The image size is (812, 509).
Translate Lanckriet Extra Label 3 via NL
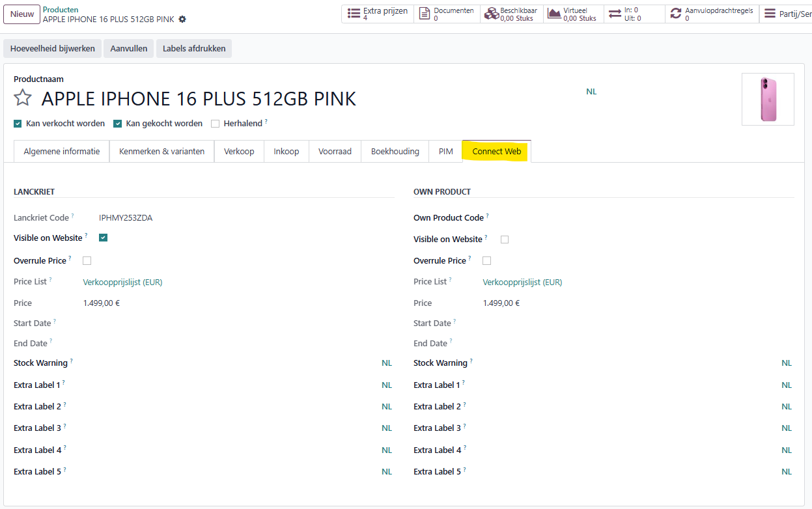(x=387, y=428)
